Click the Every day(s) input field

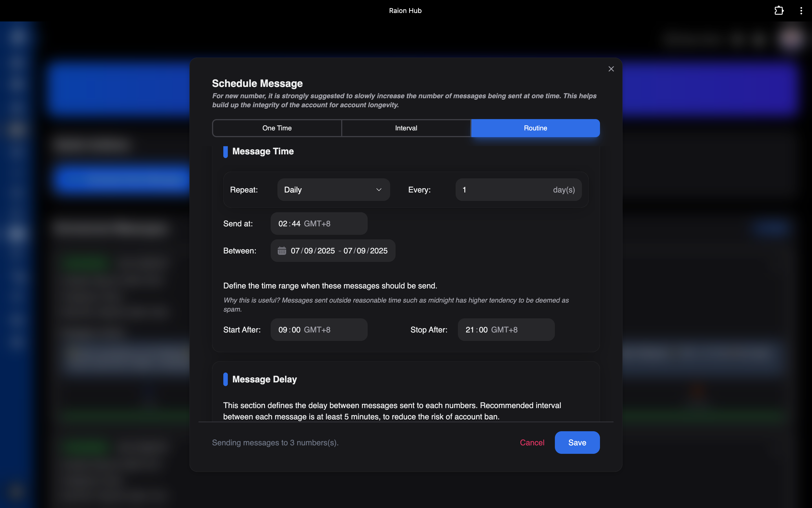coord(518,190)
